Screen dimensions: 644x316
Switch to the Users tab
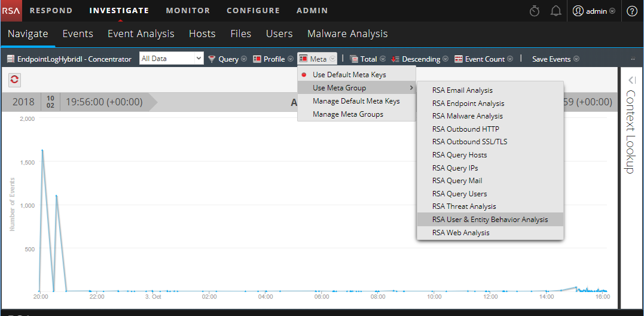(279, 34)
